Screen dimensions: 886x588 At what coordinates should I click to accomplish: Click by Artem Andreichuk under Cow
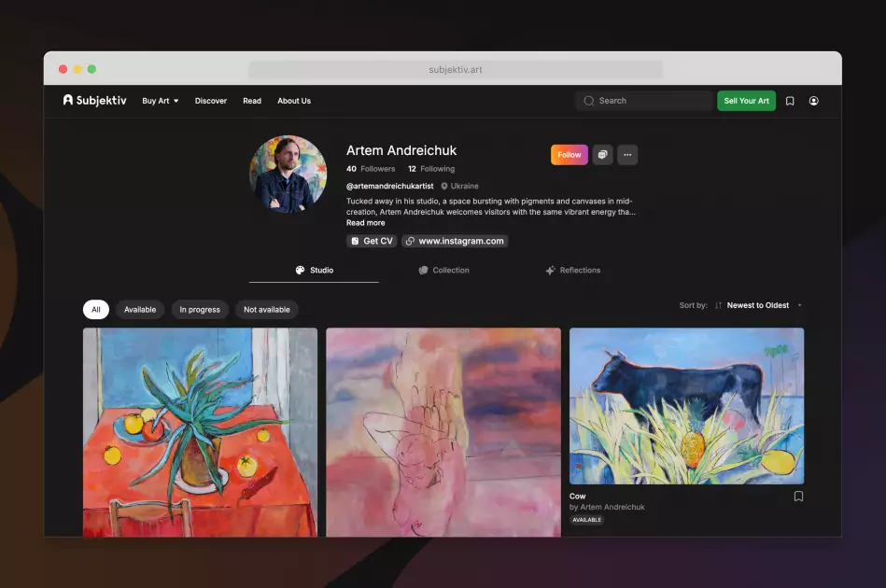click(607, 507)
